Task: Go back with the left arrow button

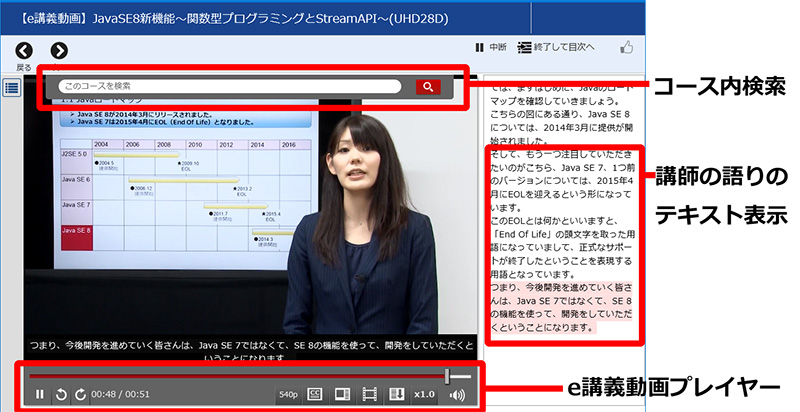Action: (24, 50)
